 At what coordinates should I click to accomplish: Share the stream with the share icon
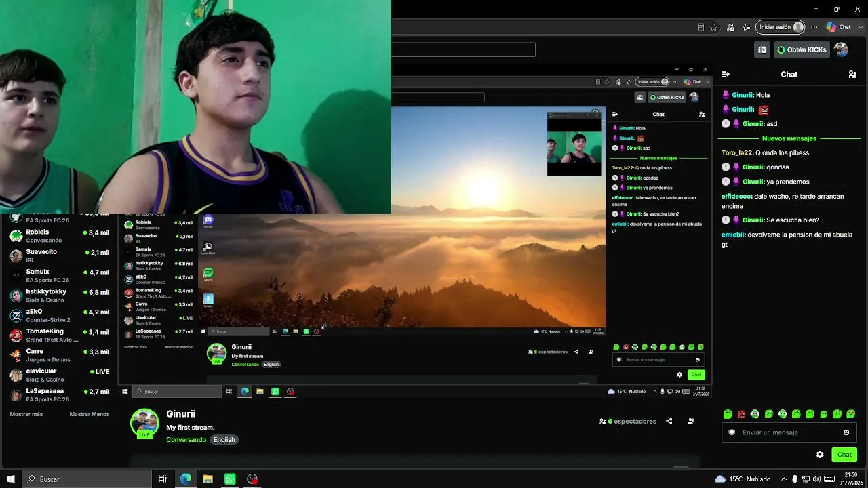point(669,421)
